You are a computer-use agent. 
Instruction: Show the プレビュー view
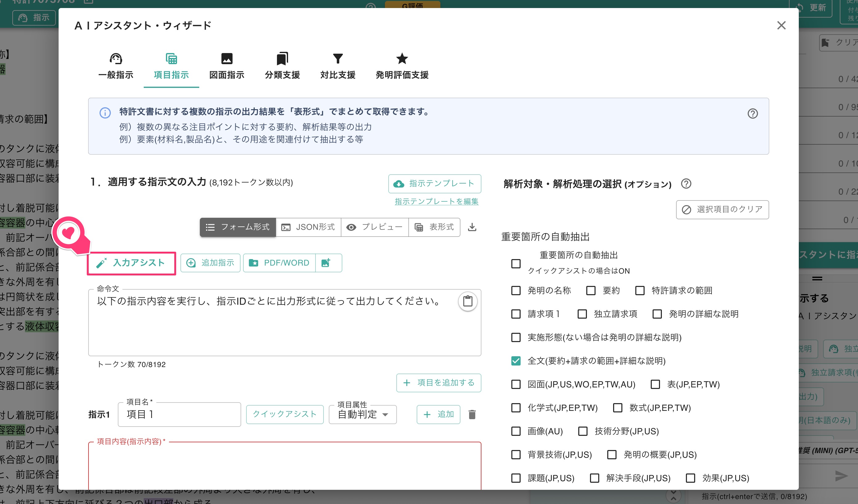374,227
